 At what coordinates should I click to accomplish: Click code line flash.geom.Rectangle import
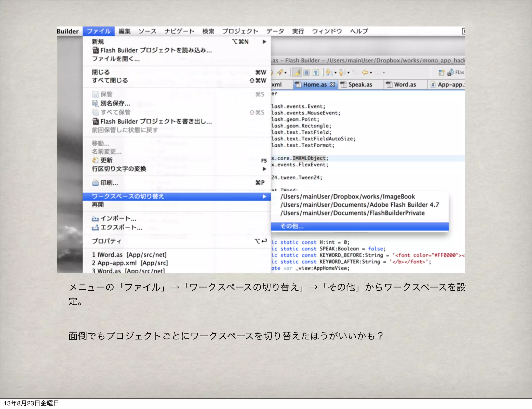point(301,126)
